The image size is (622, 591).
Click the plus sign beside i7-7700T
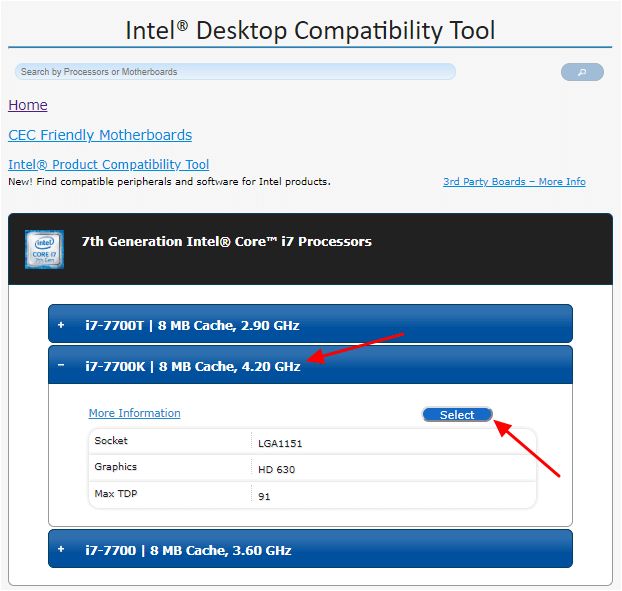pos(61,325)
